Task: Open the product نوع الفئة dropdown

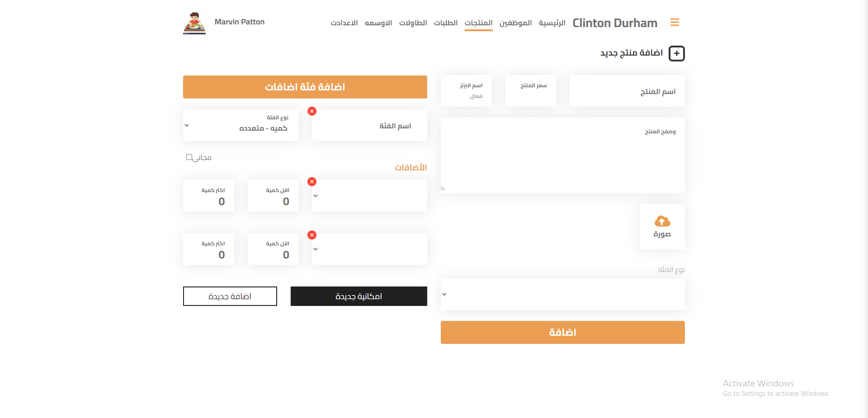Action: 562,294
